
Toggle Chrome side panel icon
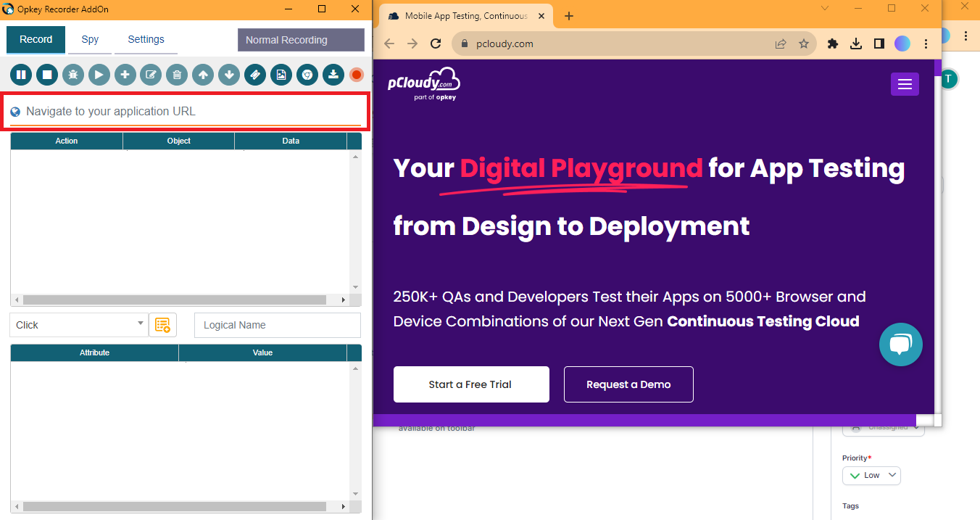(x=879, y=44)
